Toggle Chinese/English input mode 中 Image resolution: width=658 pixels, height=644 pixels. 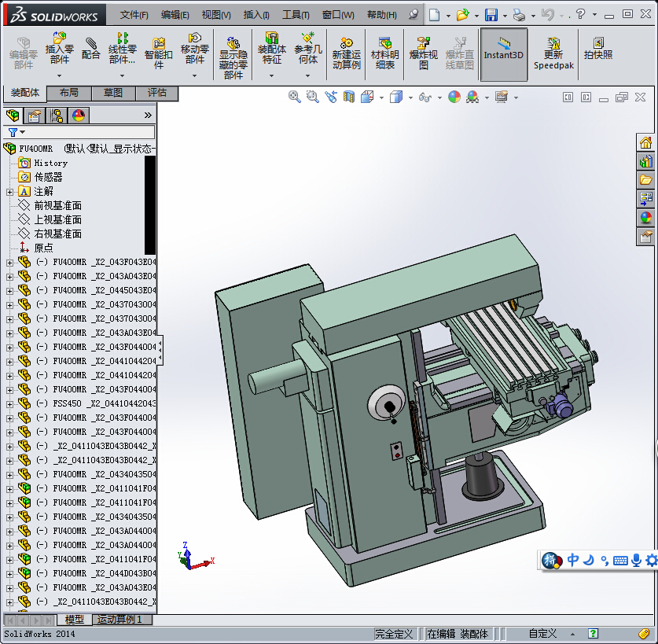coord(573,560)
